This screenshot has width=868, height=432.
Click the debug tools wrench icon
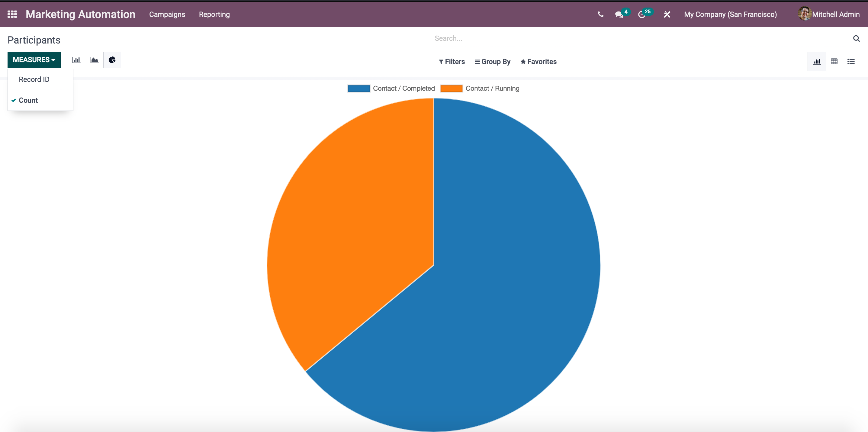pyautogui.click(x=667, y=15)
